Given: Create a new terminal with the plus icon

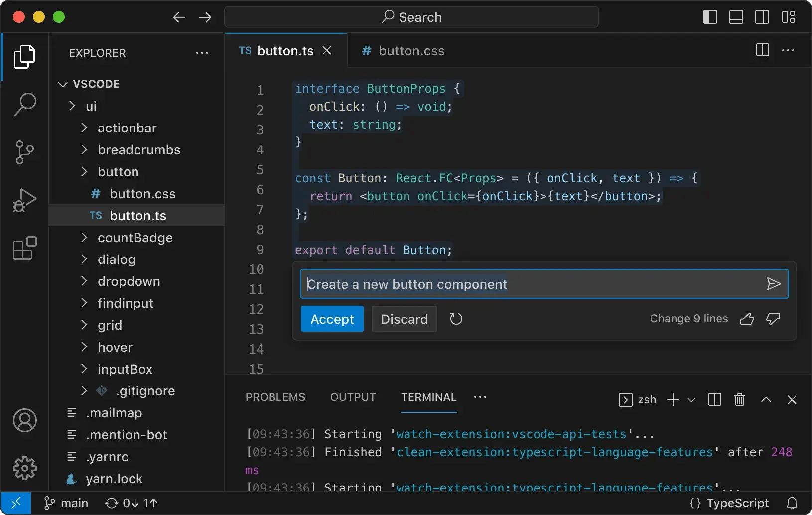Looking at the screenshot, I should pyautogui.click(x=674, y=399).
